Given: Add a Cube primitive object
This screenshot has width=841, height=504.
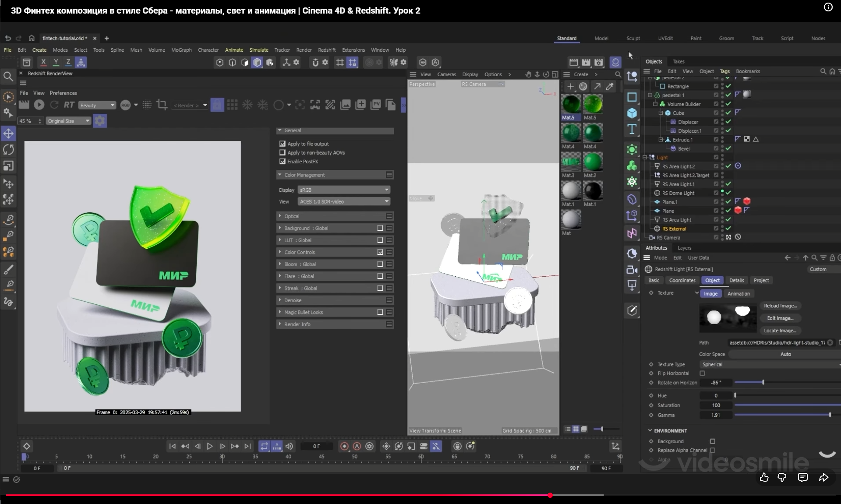Looking at the screenshot, I should 632,113.
